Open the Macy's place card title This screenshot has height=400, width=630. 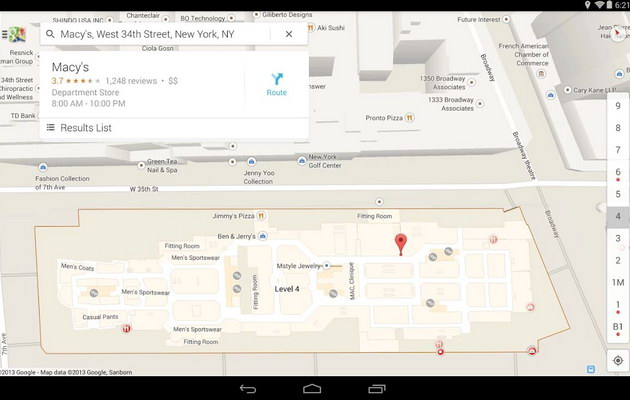pyautogui.click(x=70, y=67)
